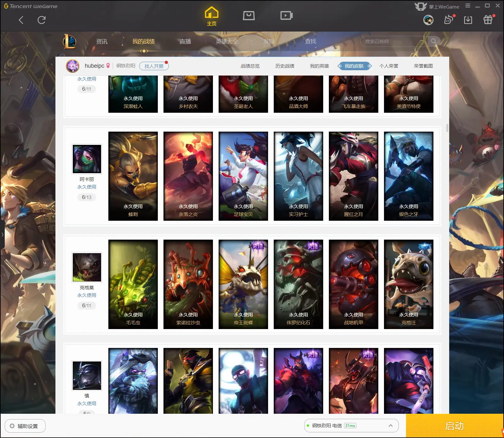The height and width of the screenshot is (438, 504).
Task: Open the 实习护士 skin card
Action: click(298, 176)
